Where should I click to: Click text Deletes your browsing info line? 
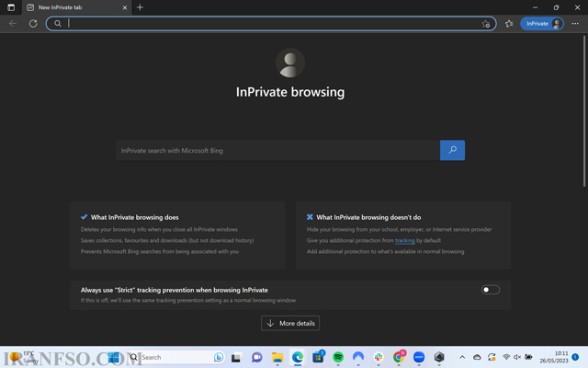[159, 229]
